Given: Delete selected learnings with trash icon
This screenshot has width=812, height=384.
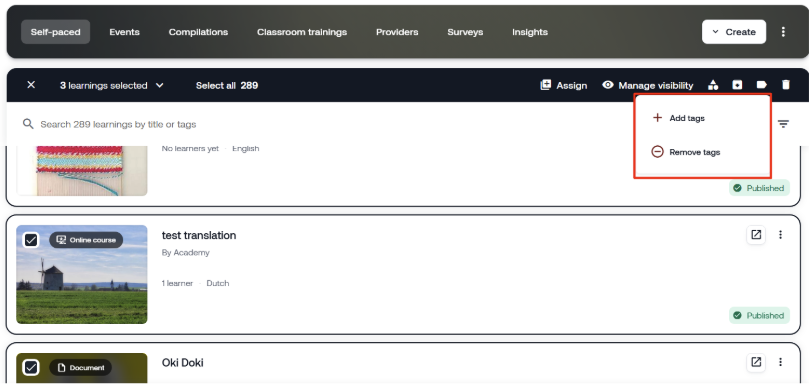Looking at the screenshot, I should [x=786, y=85].
